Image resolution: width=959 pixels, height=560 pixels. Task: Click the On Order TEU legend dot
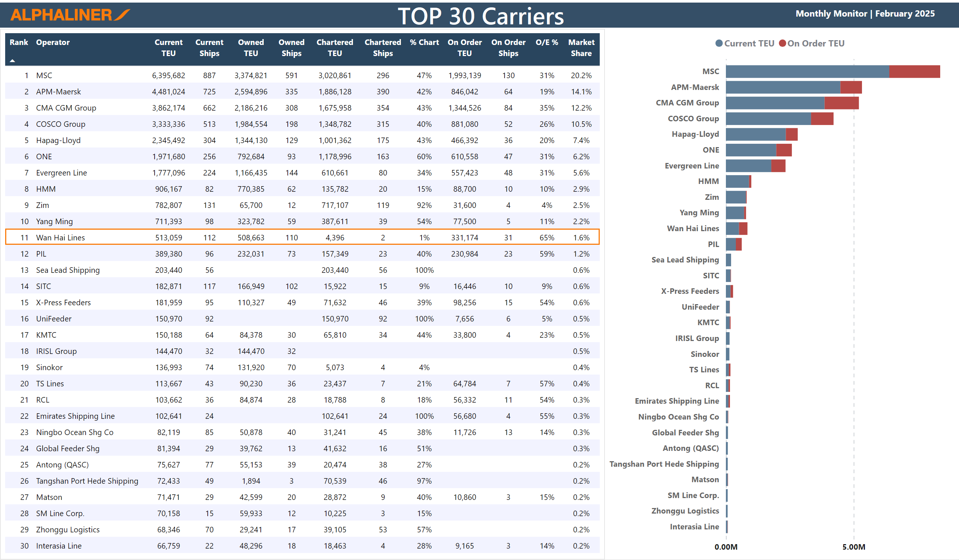782,44
